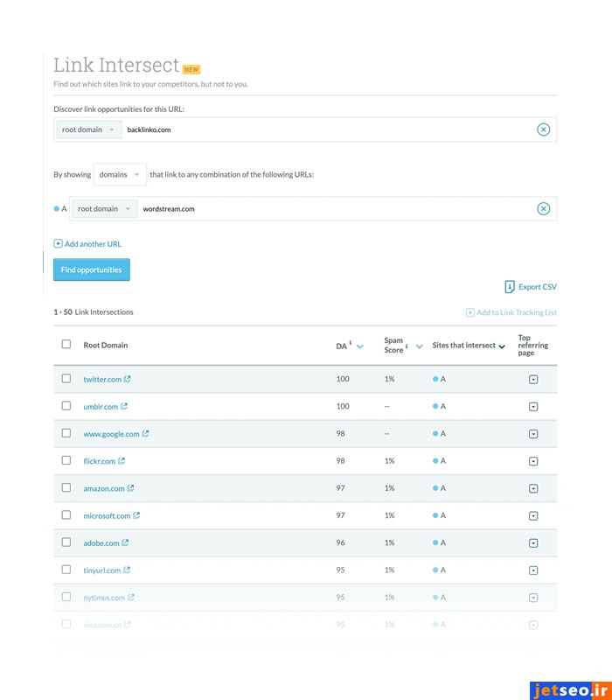This screenshot has width=612, height=700.
Task: Click the wordstream.com URL input field
Action: pos(332,209)
